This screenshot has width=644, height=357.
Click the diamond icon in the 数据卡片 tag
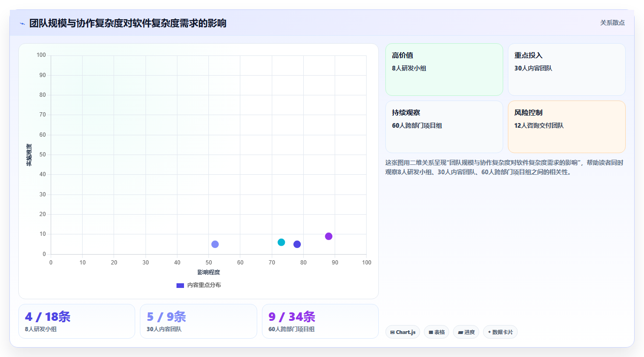(x=490, y=332)
